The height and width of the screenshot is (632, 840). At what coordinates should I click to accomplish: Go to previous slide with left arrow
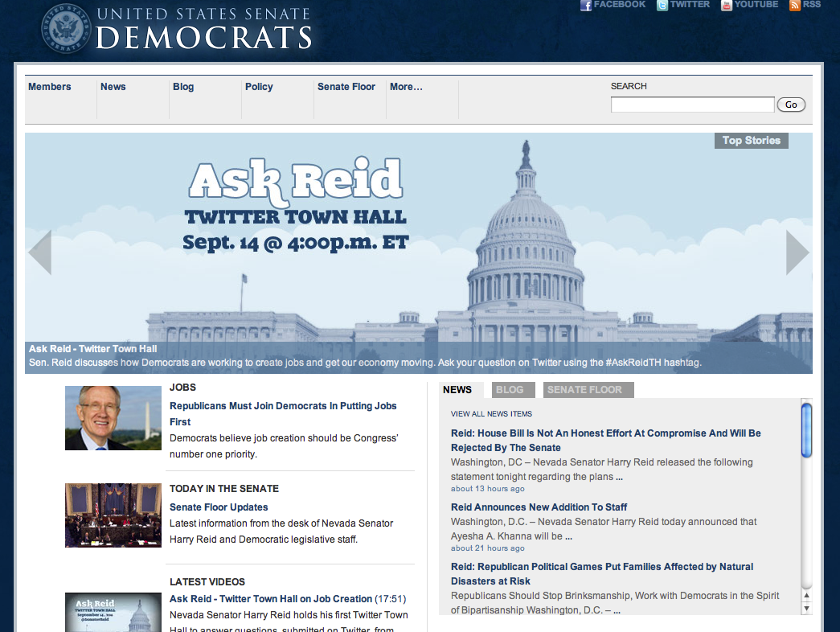tap(39, 252)
